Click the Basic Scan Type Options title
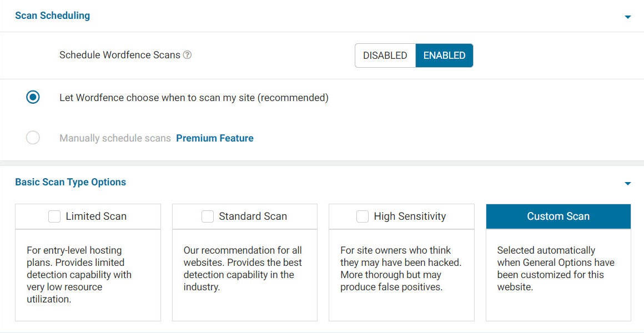Screen dimensions: 644x333 71,182
